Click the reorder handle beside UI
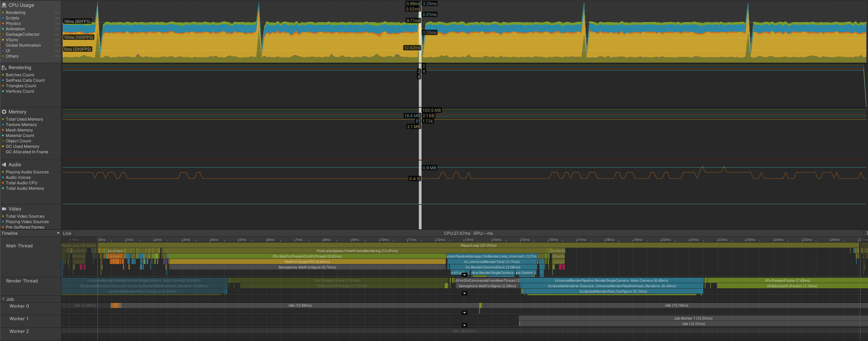This screenshot has width=868, height=341. 57,51
